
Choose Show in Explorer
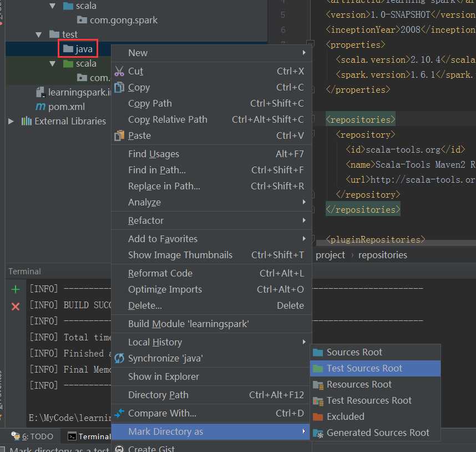pos(211,376)
